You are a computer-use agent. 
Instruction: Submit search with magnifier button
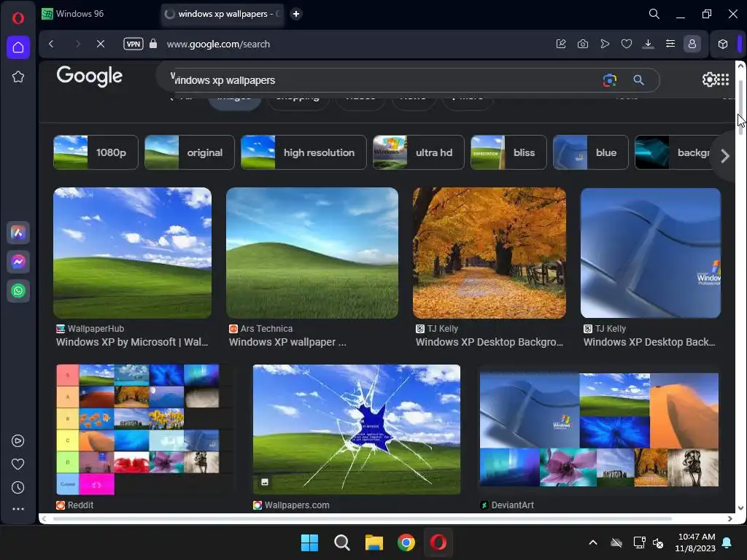[638, 80]
